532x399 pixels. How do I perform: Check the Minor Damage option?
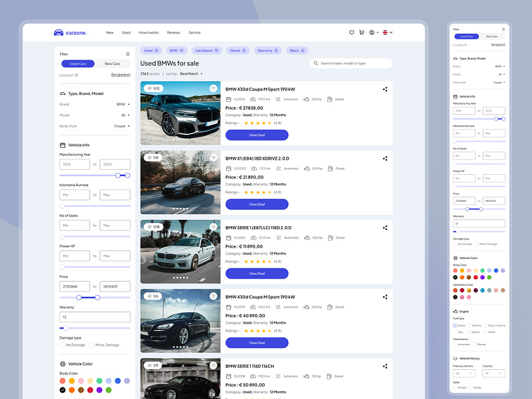[x=92, y=345]
